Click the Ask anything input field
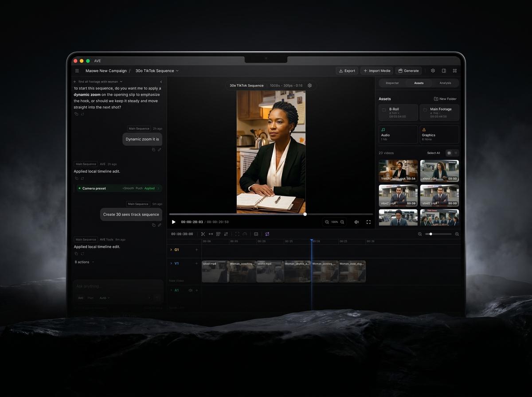 tap(118, 286)
